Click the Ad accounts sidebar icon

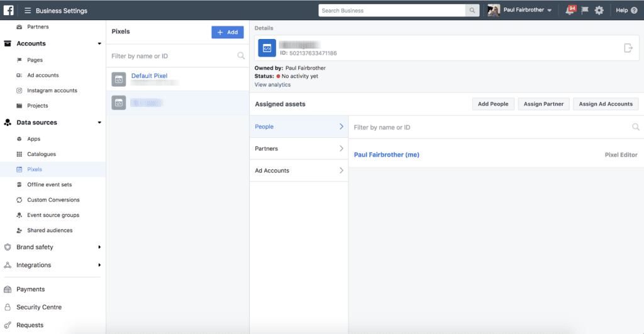click(19, 75)
